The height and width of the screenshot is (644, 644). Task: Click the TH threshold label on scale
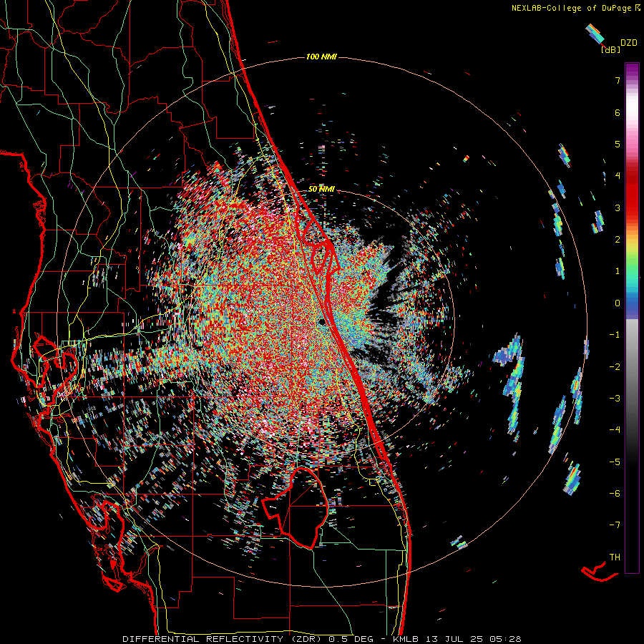coord(615,557)
